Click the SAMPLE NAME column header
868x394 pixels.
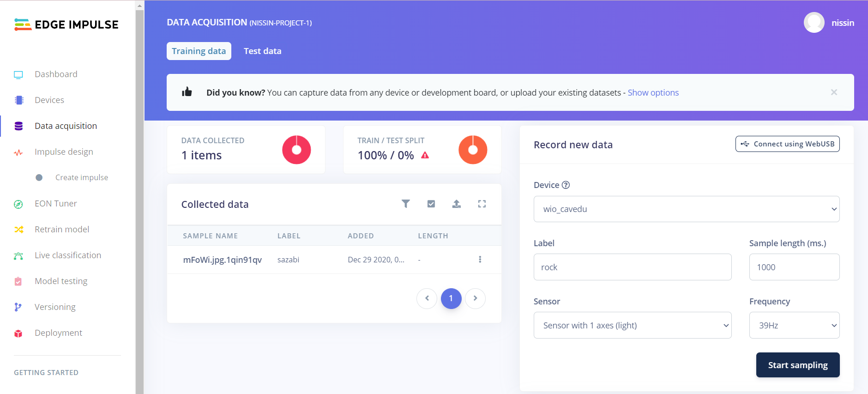point(211,236)
